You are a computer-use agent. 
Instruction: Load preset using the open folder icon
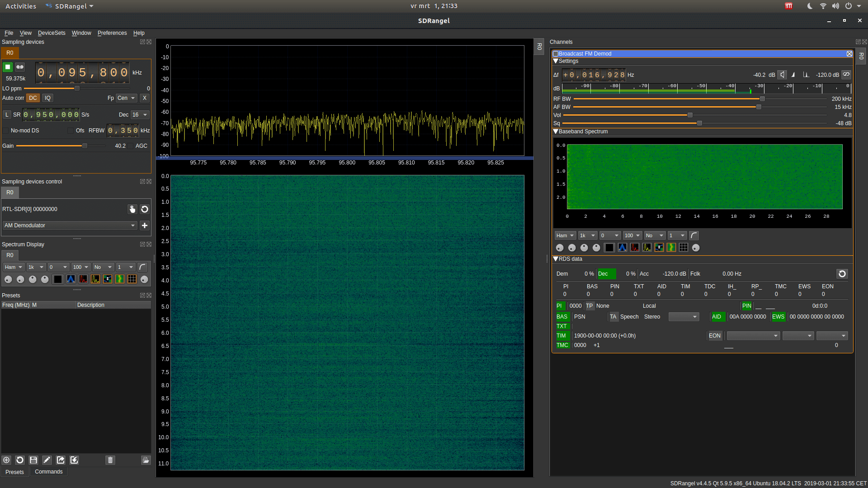(x=146, y=460)
